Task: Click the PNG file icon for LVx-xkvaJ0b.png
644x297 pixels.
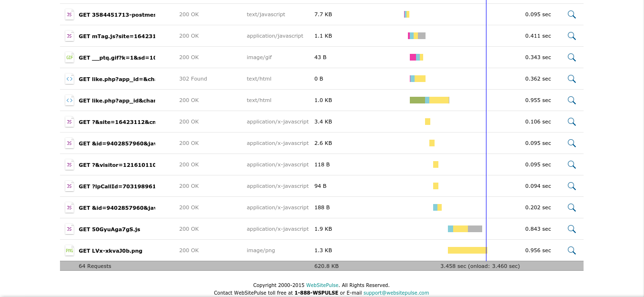Action: (69, 250)
